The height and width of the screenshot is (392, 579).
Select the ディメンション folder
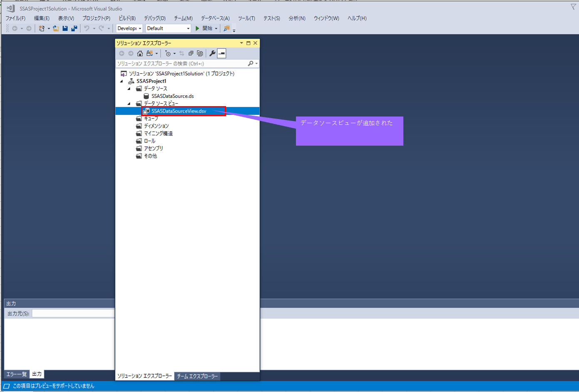(x=156, y=126)
